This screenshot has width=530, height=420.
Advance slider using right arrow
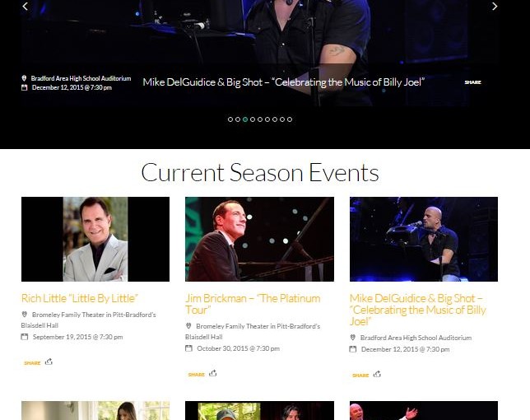click(495, 6)
